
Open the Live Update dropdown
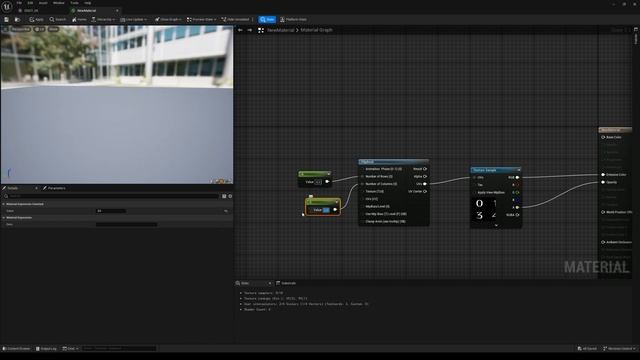pos(133,20)
